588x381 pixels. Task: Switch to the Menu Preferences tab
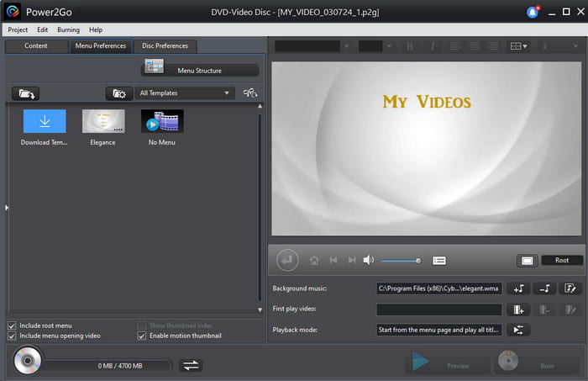coord(101,45)
